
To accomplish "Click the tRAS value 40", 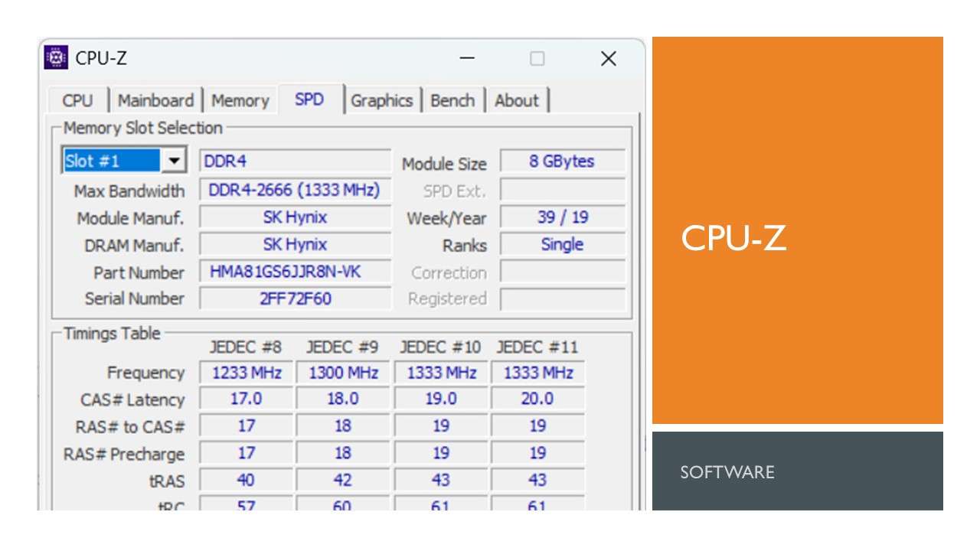I will point(247,480).
